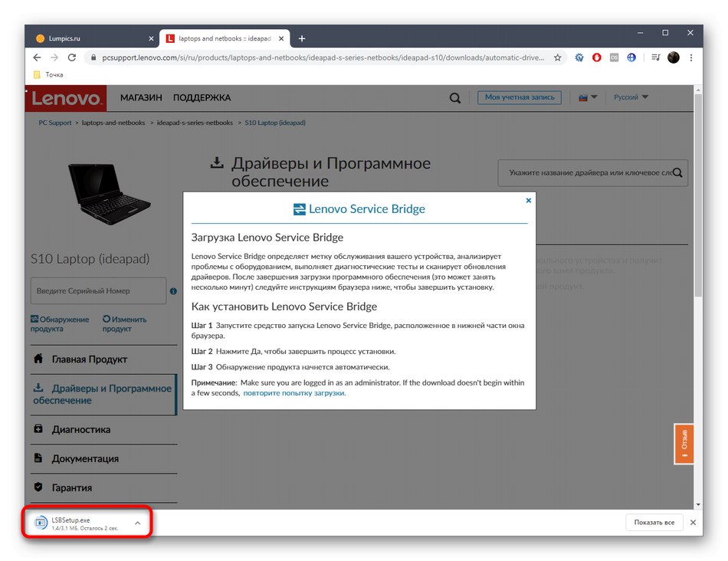Open the Точка bookmark folder
This screenshot has height=561, width=728.
pos(49,74)
